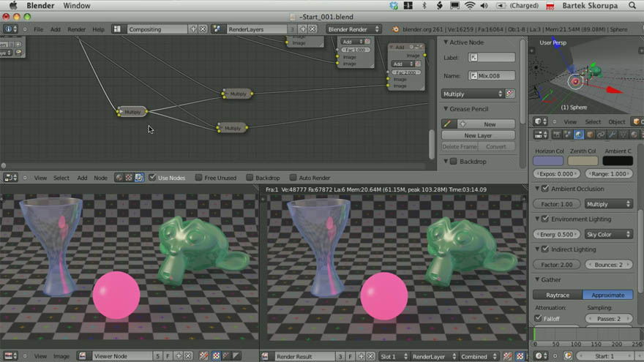The height and width of the screenshot is (362, 644).
Task: Open the info editor type icon in top header
Action: tap(11, 29)
